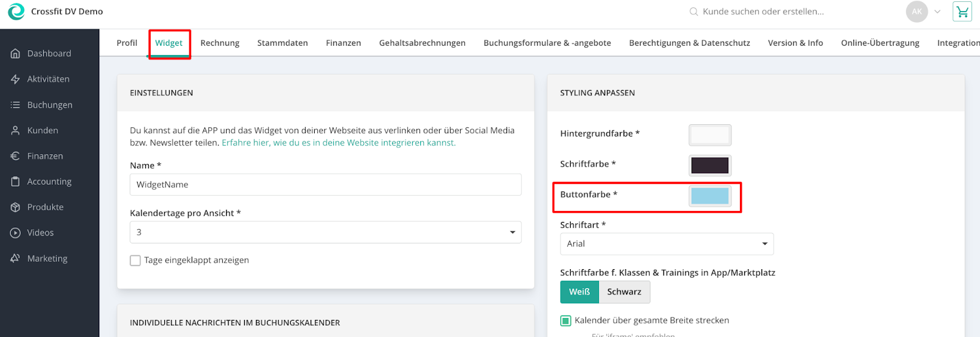
Task: Select Schwarz font color option
Action: pos(624,292)
